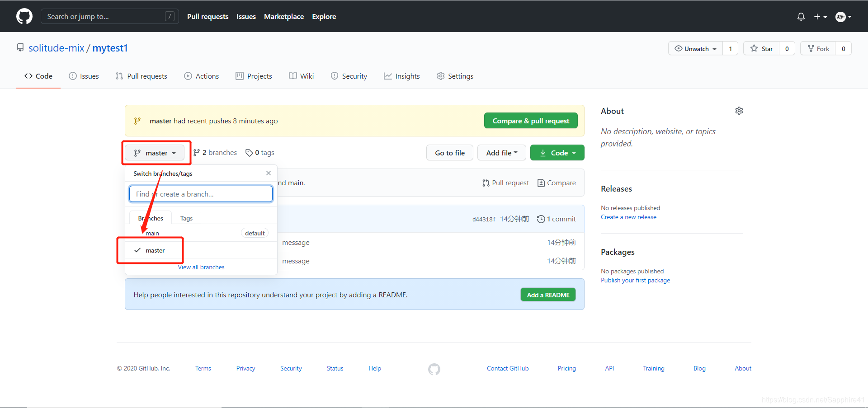Open the Packages heading link
The height and width of the screenshot is (408, 868).
tap(618, 252)
